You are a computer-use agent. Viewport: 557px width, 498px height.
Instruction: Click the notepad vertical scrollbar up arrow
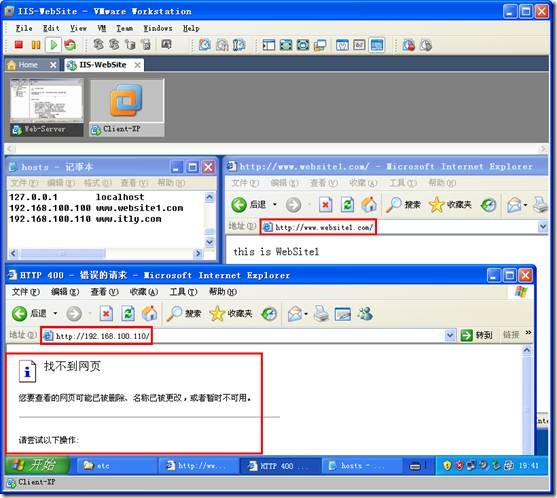[x=210, y=197]
